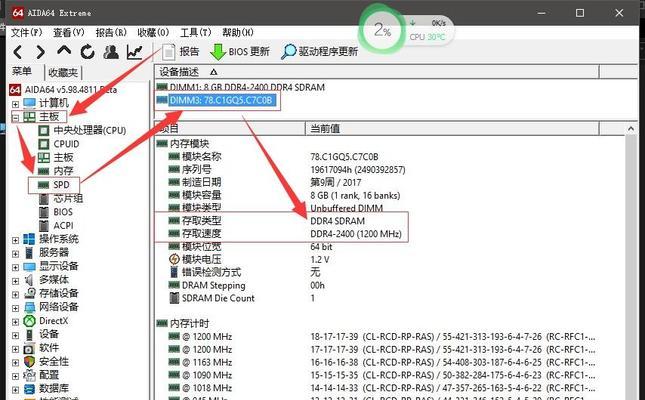Open the 查看(V) menu
Viewport: 645px width, 400px height.
(68, 32)
